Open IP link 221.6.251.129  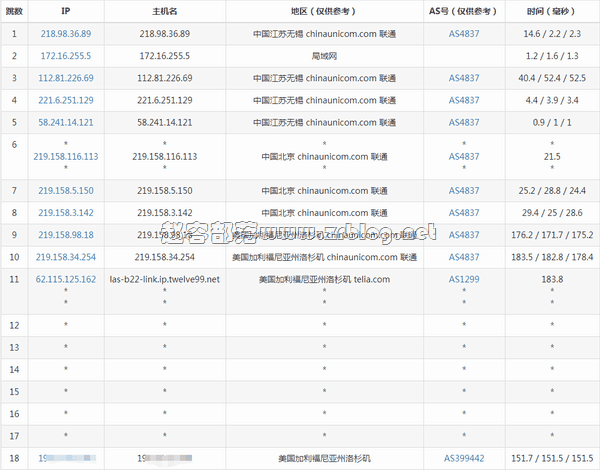[66, 100]
